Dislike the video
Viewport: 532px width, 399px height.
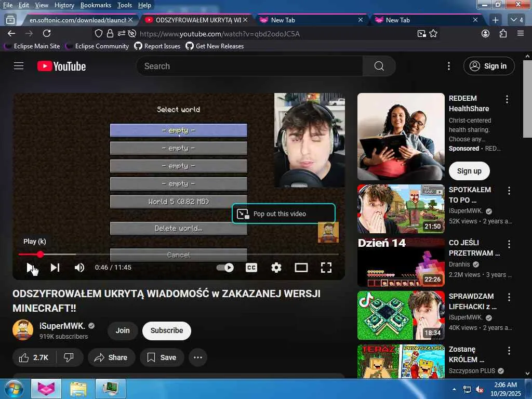click(x=69, y=357)
